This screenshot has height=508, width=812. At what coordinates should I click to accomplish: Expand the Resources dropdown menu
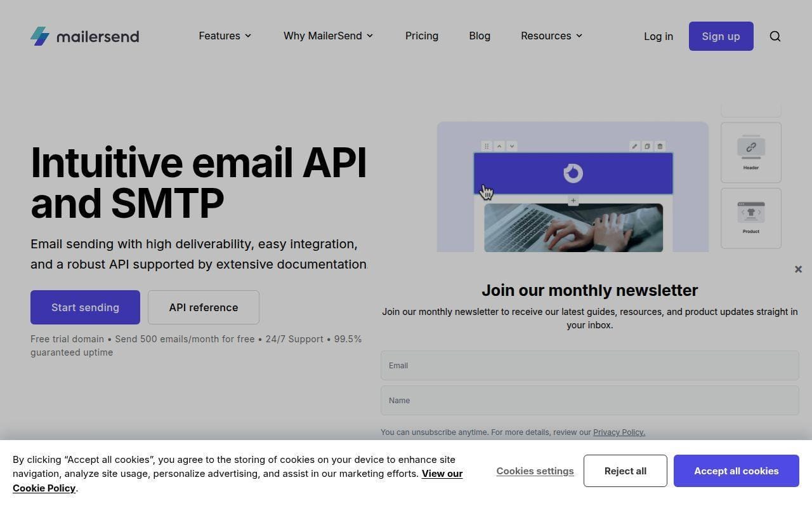click(552, 36)
